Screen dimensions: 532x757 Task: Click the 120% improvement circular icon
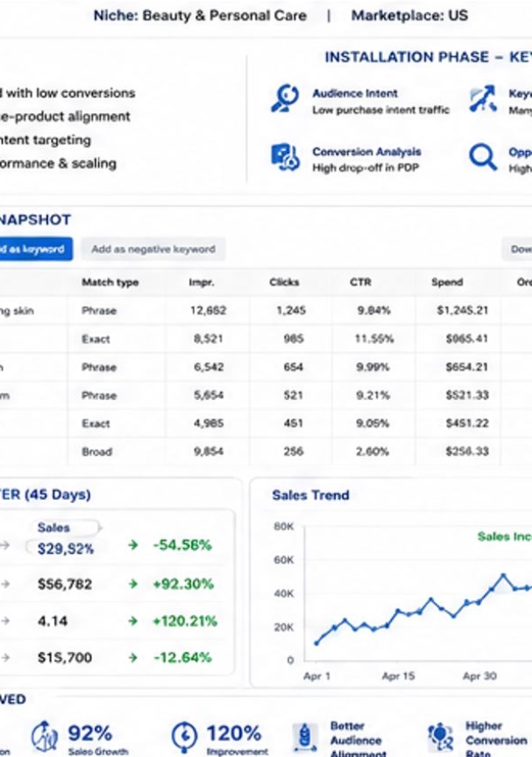pyautogui.click(x=184, y=737)
